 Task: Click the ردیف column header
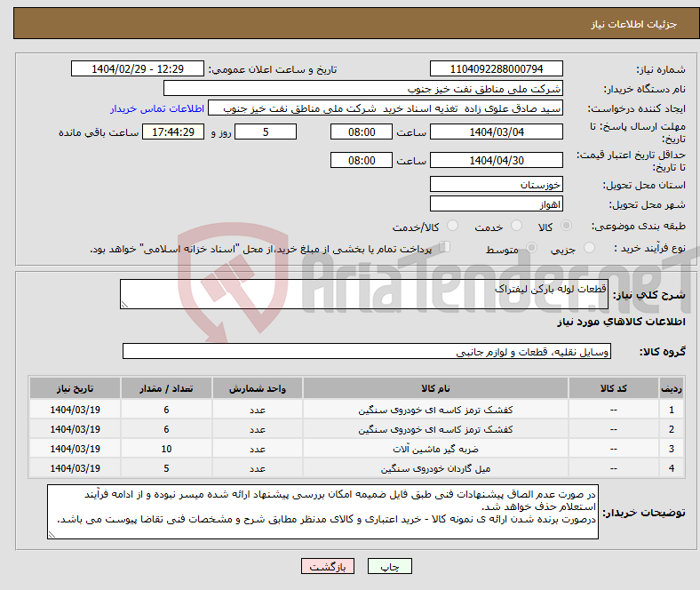(672, 388)
